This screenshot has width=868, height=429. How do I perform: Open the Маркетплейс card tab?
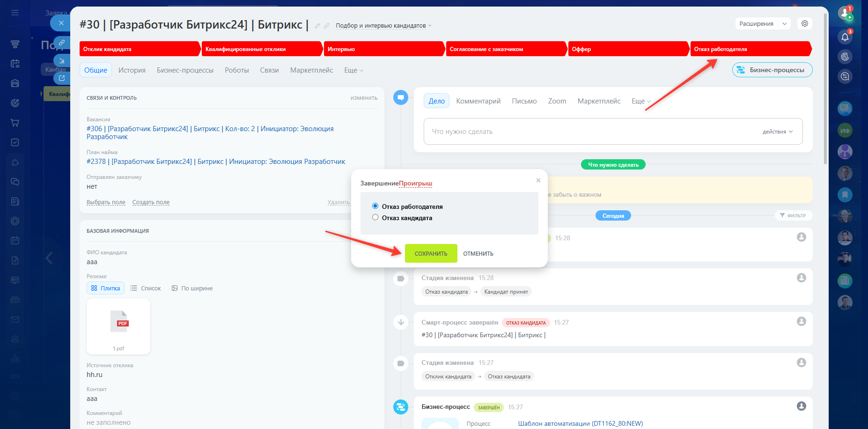coord(312,70)
